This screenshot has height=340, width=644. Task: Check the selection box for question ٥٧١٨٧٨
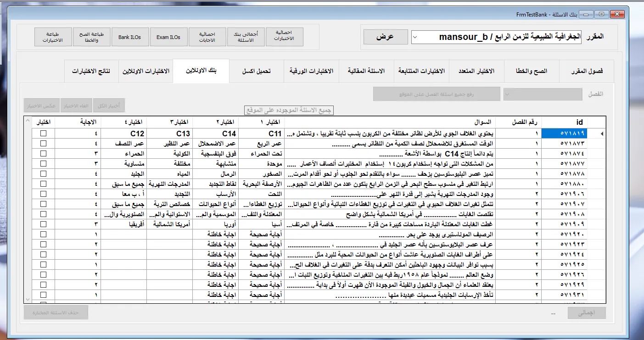point(44,173)
